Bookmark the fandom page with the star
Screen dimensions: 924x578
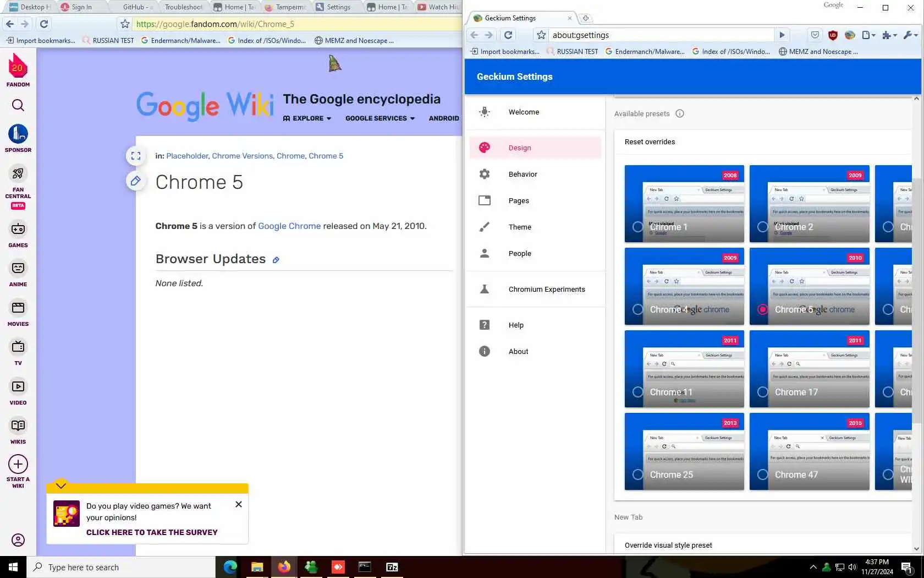click(125, 24)
